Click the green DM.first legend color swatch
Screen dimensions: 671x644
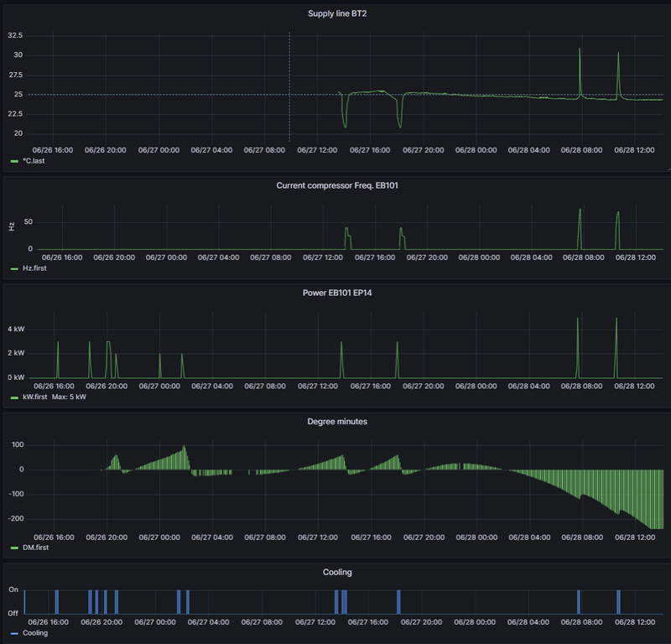14,548
